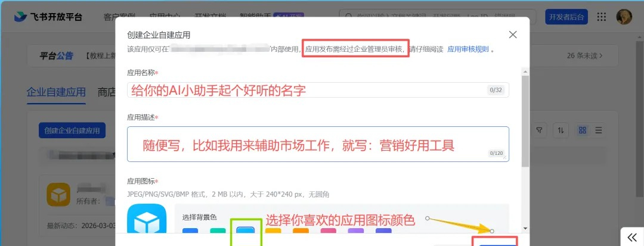
Task: Click the yellow cube app icon card
Action: point(58,194)
